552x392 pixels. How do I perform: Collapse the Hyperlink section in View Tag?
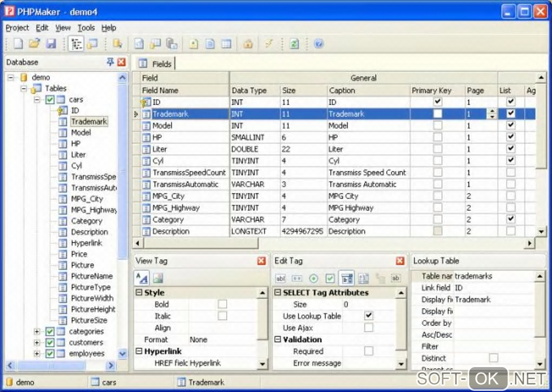pos(139,351)
